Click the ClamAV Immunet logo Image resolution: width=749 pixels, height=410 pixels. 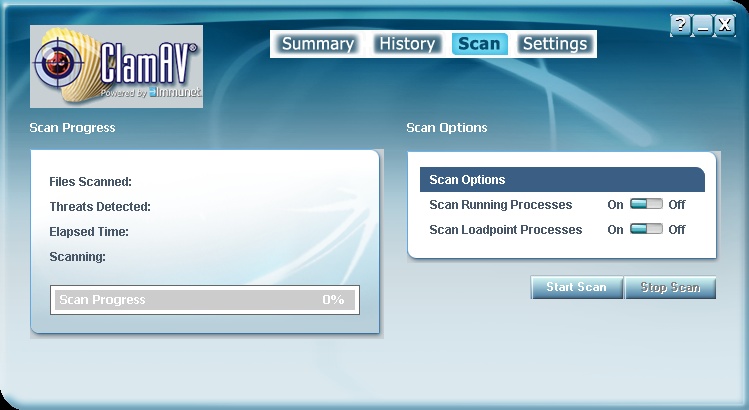pos(117,66)
